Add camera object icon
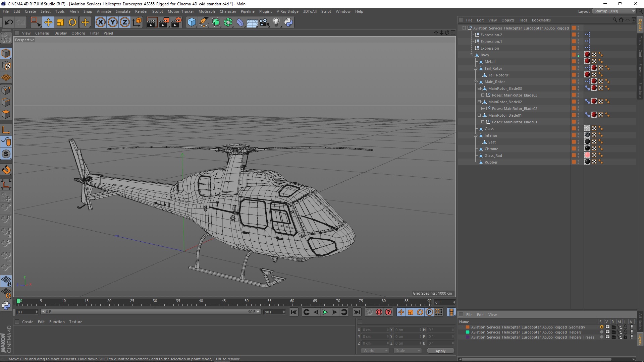This screenshot has width=644, height=362. 264,22
